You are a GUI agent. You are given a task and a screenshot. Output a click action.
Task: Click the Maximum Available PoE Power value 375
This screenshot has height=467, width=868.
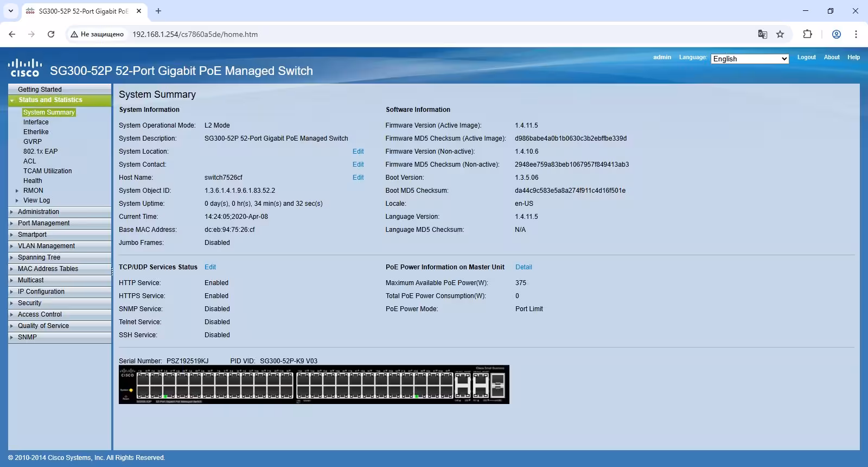coord(521,283)
